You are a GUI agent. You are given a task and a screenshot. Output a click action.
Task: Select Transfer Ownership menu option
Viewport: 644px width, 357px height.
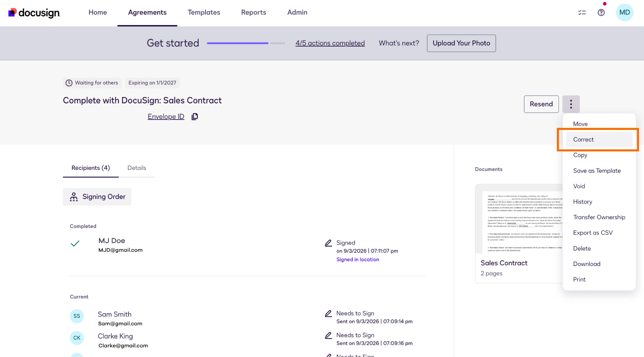(599, 217)
